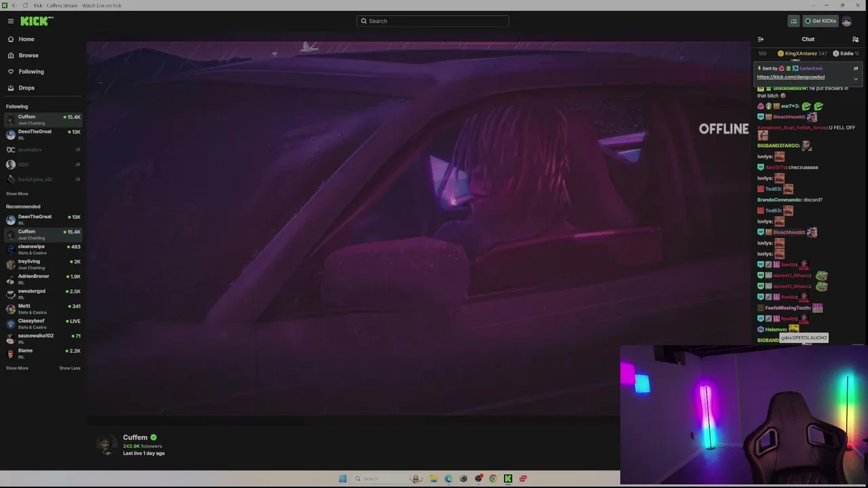
Task: Click the Get KICKs button
Action: [821, 21]
